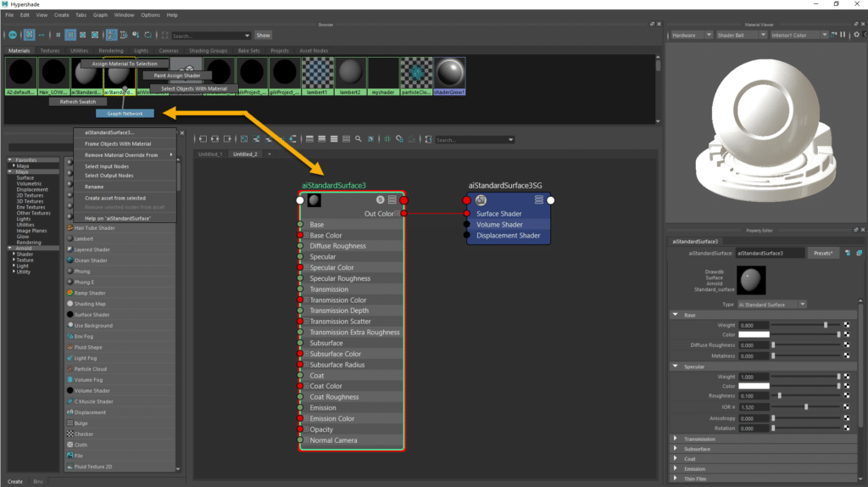Pause the Material Viewer rendering
Screen dimensions: 868x487
click(843, 35)
